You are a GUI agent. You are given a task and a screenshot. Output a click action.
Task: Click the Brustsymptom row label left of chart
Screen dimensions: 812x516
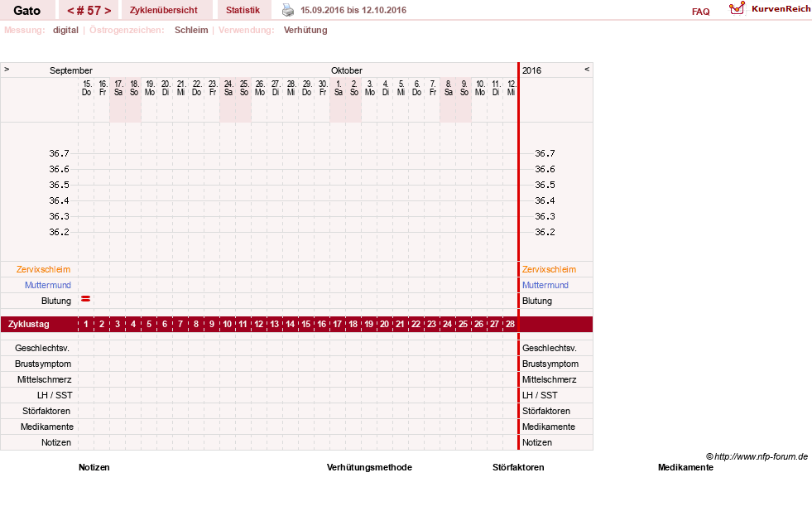click(43, 364)
